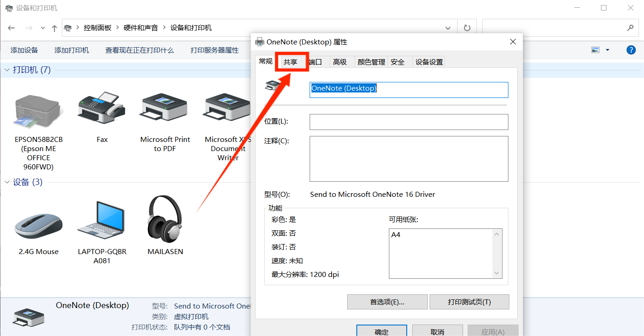Switch to the 颜色管理 tab
This screenshot has height=336, width=644.
pyautogui.click(x=371, y=62)
